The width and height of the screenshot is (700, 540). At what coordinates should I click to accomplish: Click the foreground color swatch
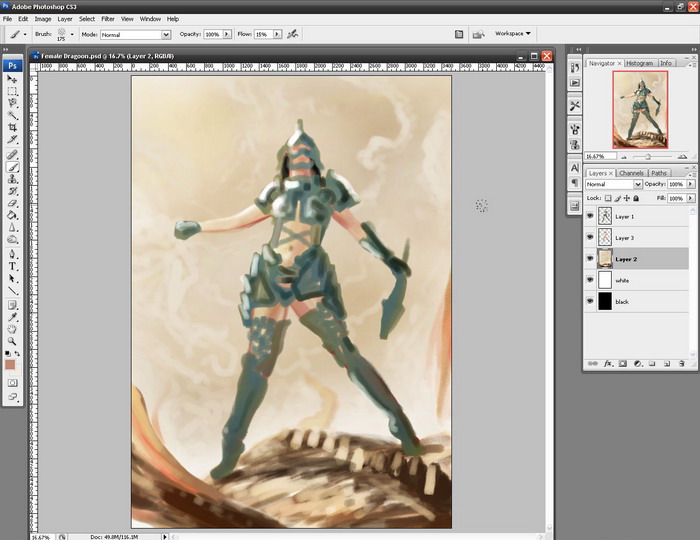(10, 365)
